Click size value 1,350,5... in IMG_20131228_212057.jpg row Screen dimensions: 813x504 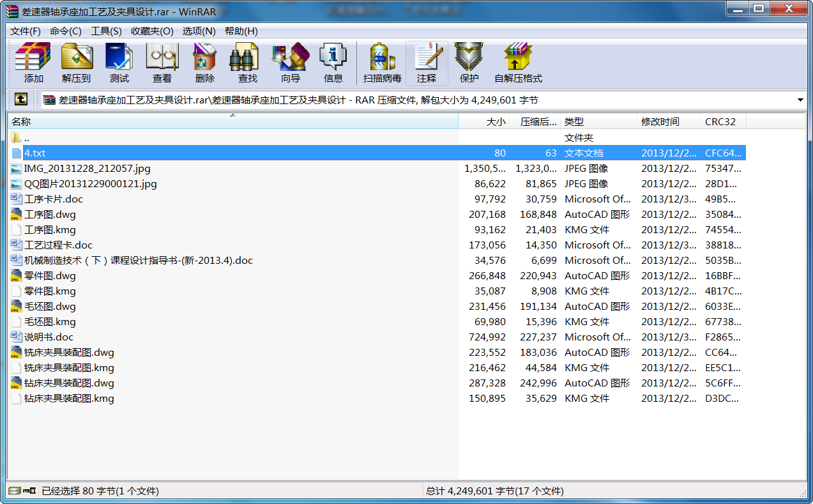coord(485,169)
